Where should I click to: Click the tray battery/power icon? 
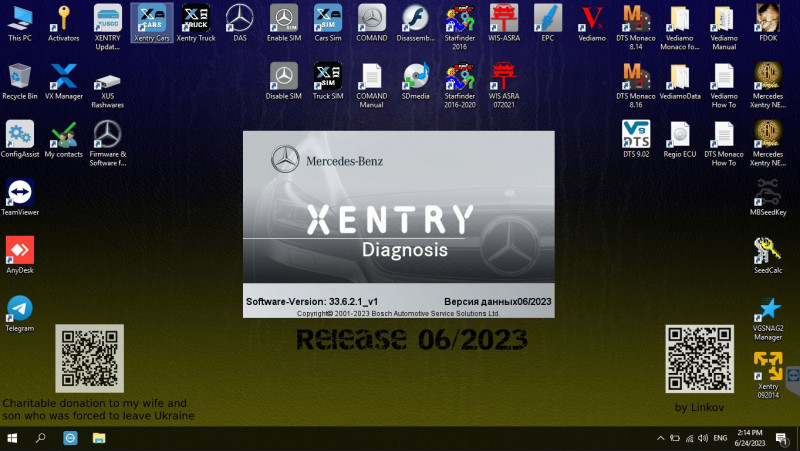point(675,438)
